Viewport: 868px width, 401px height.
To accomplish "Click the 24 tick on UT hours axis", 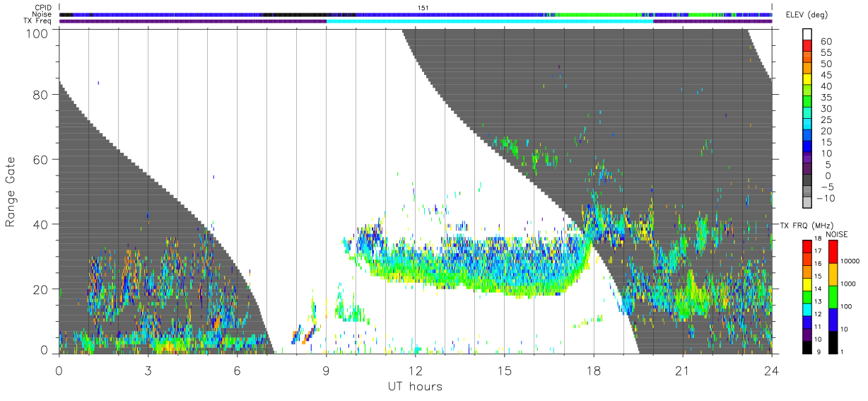I will (x=772, y=370).
